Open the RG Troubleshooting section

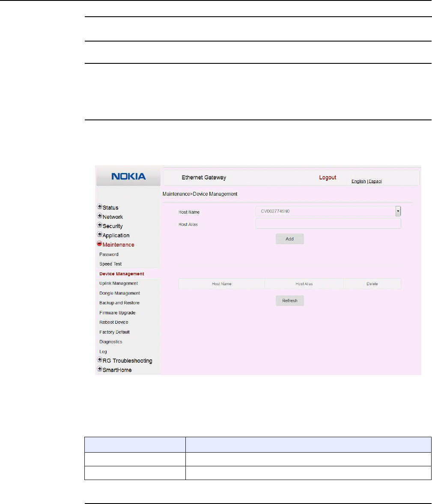(x=127, y=361)
